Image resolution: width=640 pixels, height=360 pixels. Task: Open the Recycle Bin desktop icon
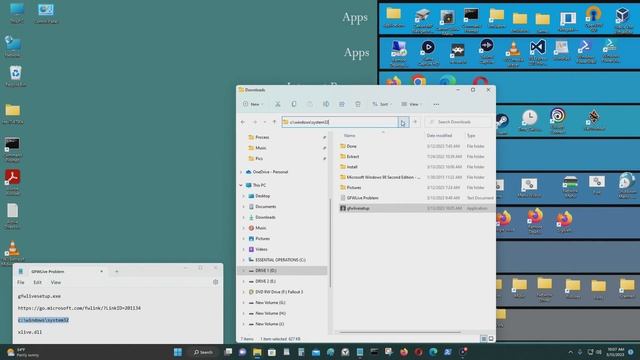click(x=16, y=76)
